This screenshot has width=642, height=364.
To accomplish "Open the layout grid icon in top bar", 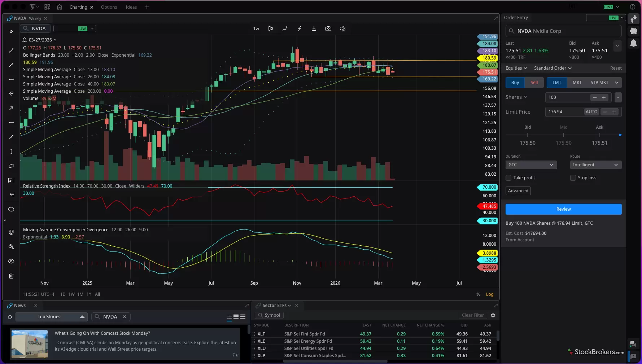I will pos(47,7).
